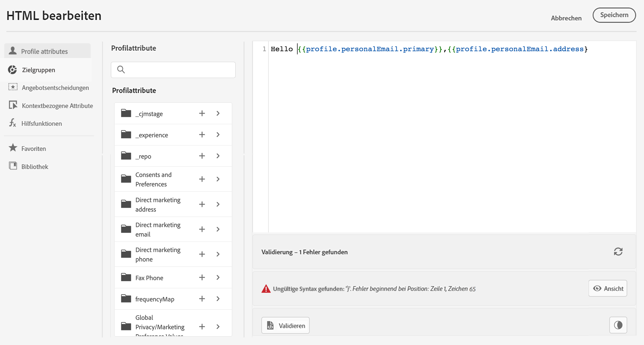The width and height of the screenshot is (644, 345).
Task: Select Kontextbezogene Attribute section
Action: 57,106
